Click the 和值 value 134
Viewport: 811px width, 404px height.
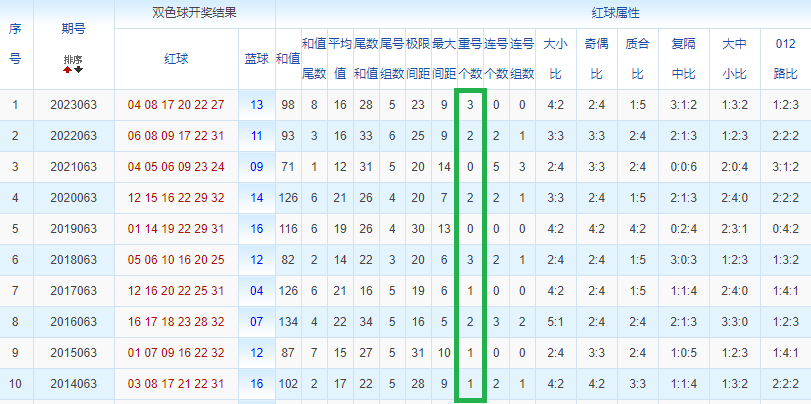[x=288, y=322]
